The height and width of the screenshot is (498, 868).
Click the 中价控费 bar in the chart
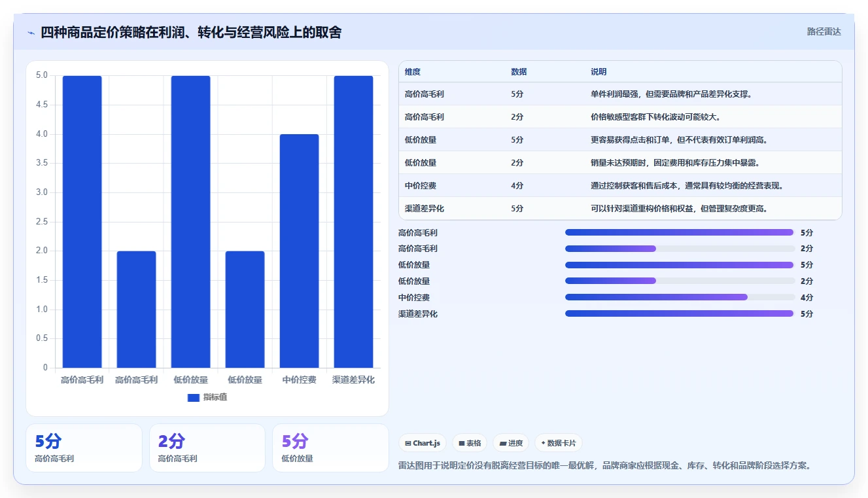click(300, 251)
